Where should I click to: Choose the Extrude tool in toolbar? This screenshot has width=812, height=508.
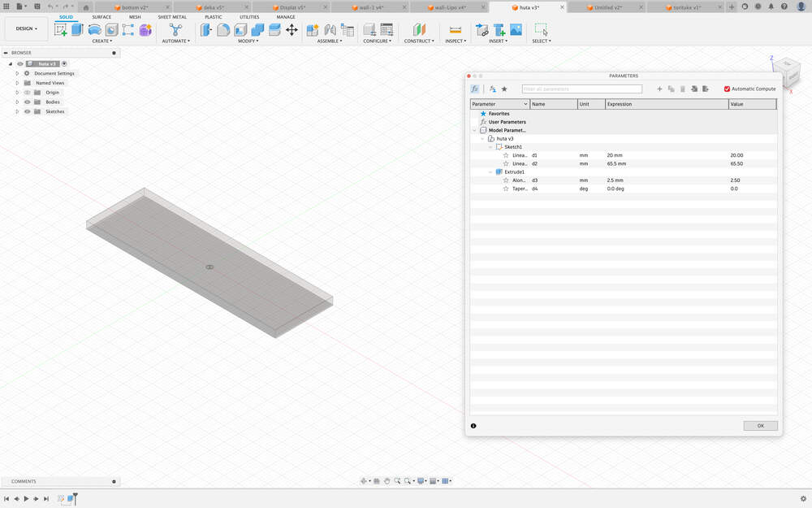point(77,29)
